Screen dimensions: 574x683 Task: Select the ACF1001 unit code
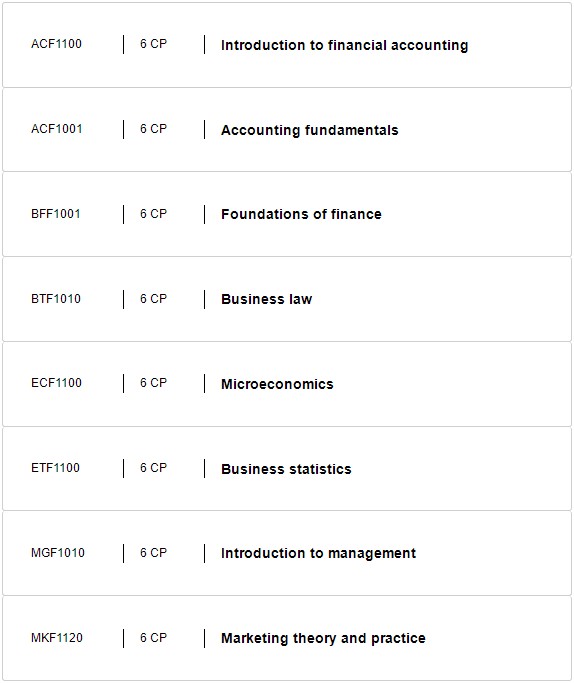point(57,129)
